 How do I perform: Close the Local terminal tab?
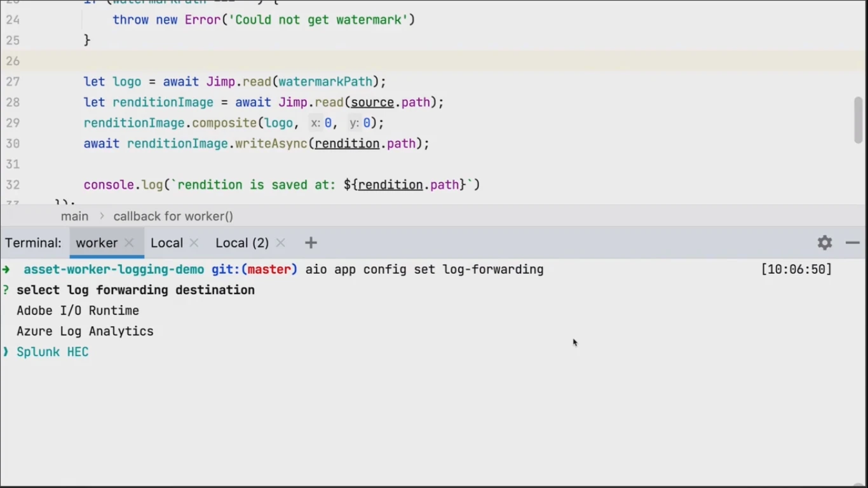[194, 243]
